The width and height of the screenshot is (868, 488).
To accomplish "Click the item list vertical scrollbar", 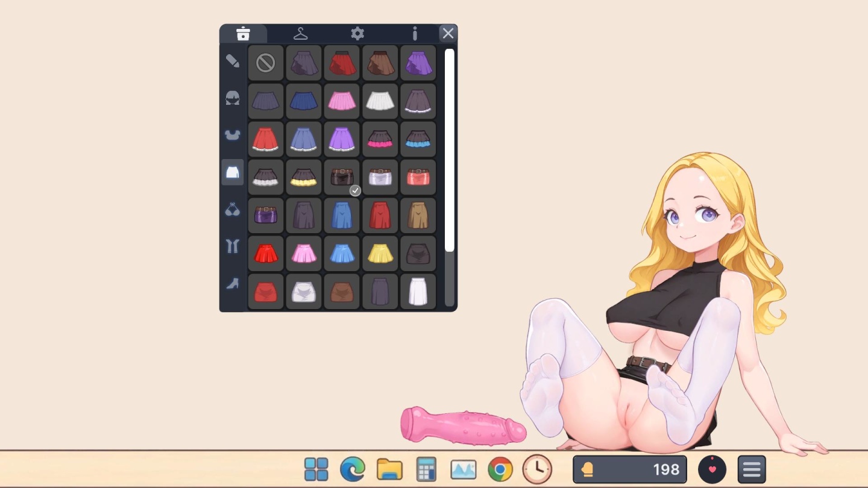I will coord(449,151).
